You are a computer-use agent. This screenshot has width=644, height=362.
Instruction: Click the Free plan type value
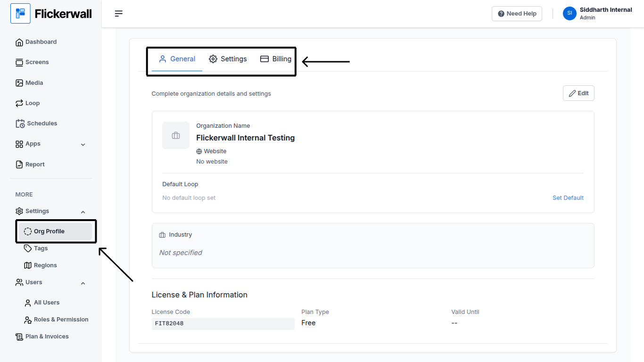pos(308,323)
